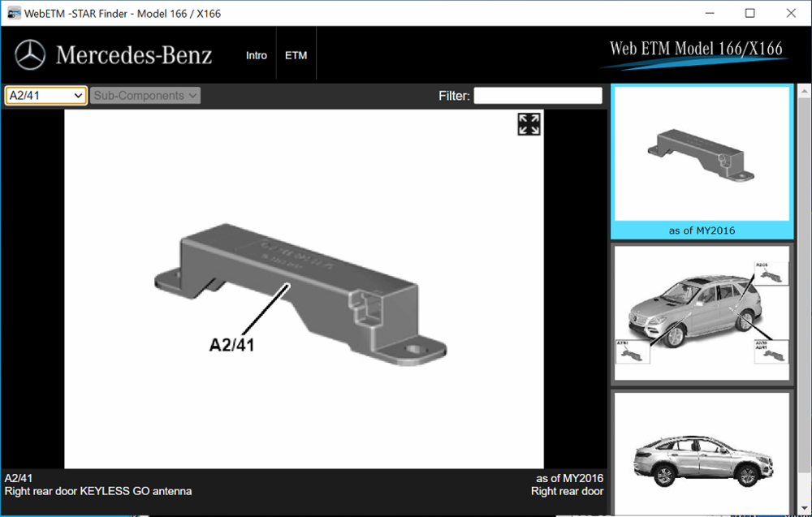Open the A2/41 component dropdown
This screenshot has height=517, width=812.
point(45,96)
